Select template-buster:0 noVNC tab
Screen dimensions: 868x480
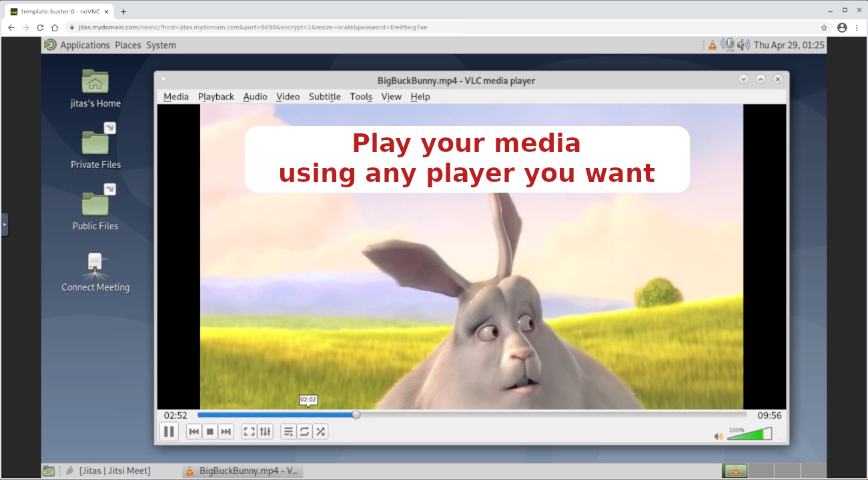coord(59,11)
